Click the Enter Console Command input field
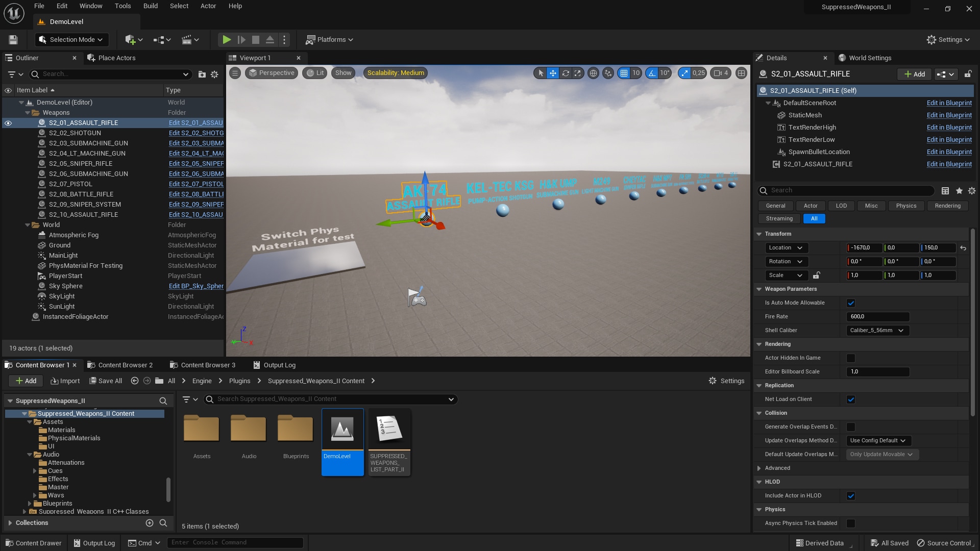This screenshot has height=551, width=980. click(x=235, y=542)
